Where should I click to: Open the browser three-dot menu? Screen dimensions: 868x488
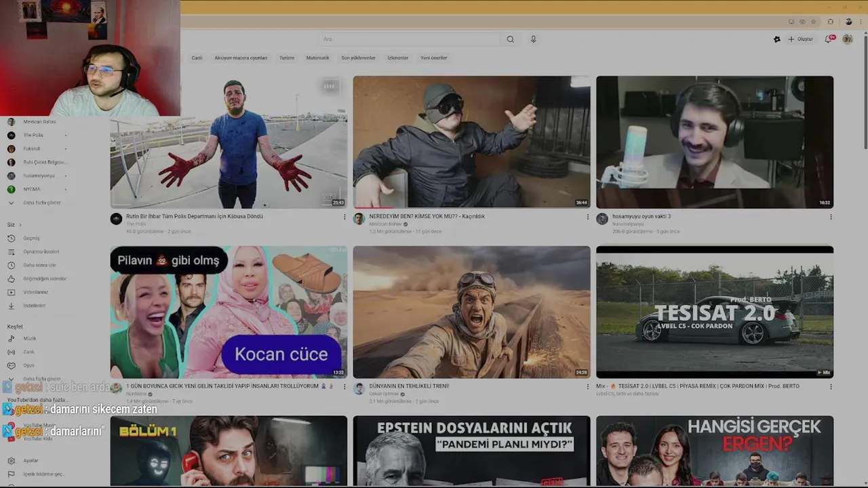[x=861, y=22]
